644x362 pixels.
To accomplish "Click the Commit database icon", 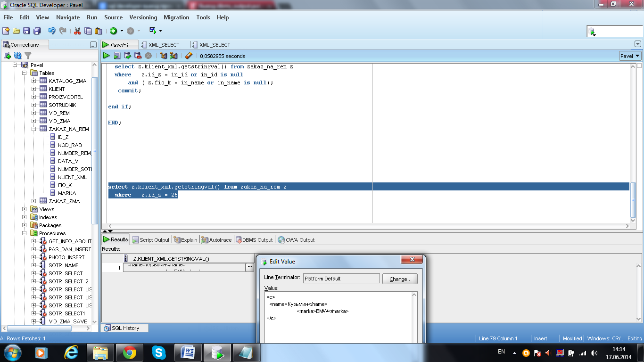I will (x=127, y=56).
